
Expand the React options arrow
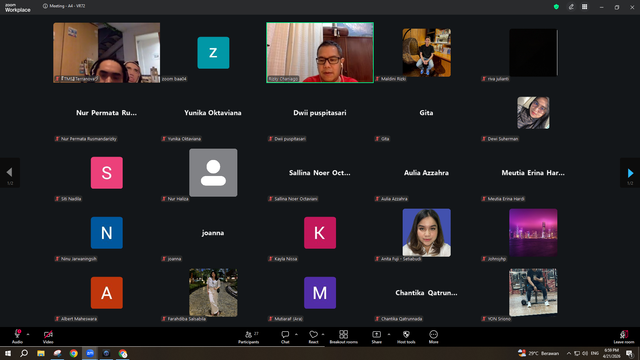(323, 334)
